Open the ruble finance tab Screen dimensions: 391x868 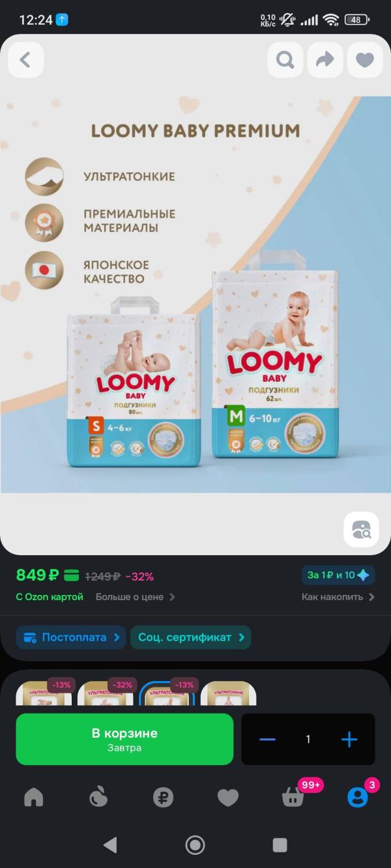pos(163,797)
